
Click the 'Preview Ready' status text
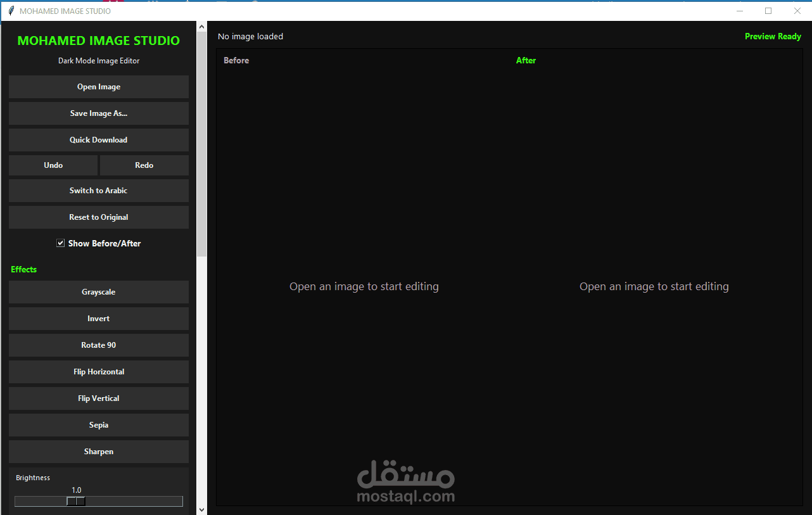click(x=773, y=37)
